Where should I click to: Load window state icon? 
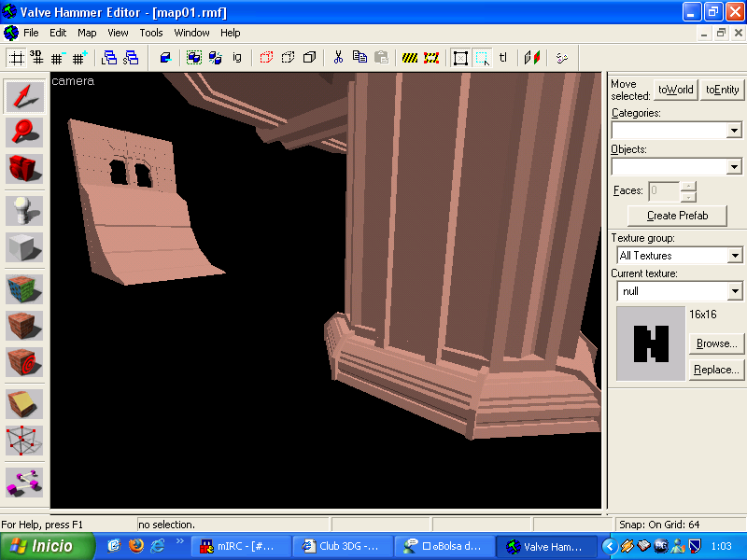tap(109, 58)
